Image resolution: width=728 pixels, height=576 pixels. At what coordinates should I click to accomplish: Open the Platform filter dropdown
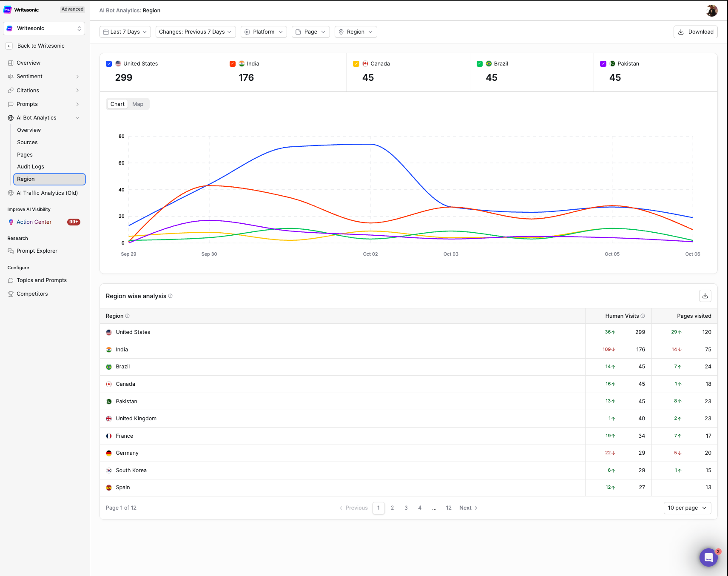(x=264, y=32)
